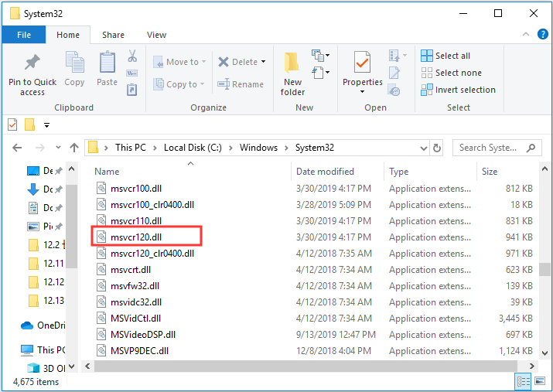Click Invert selection
553x392 pixels.
coord(458,90)
